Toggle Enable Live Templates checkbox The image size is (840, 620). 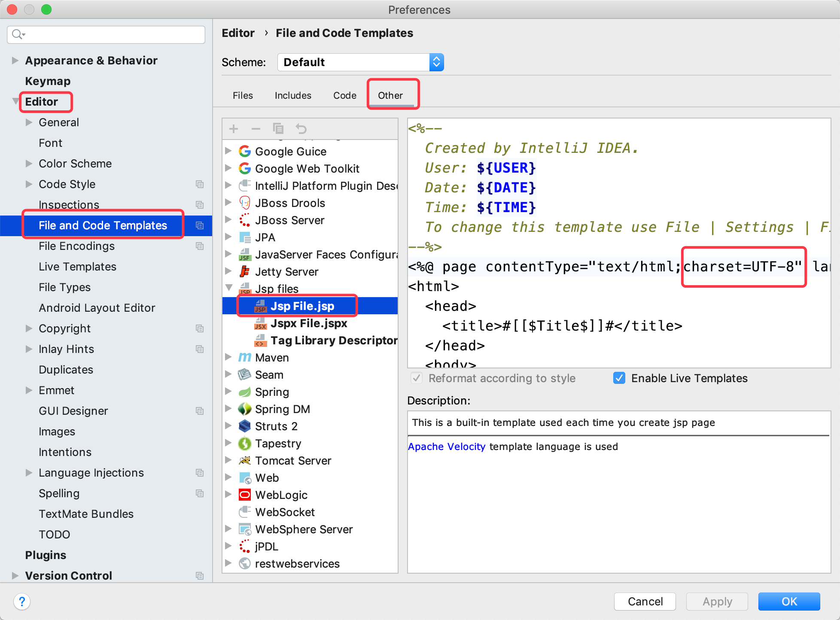[x=619, y=378]
